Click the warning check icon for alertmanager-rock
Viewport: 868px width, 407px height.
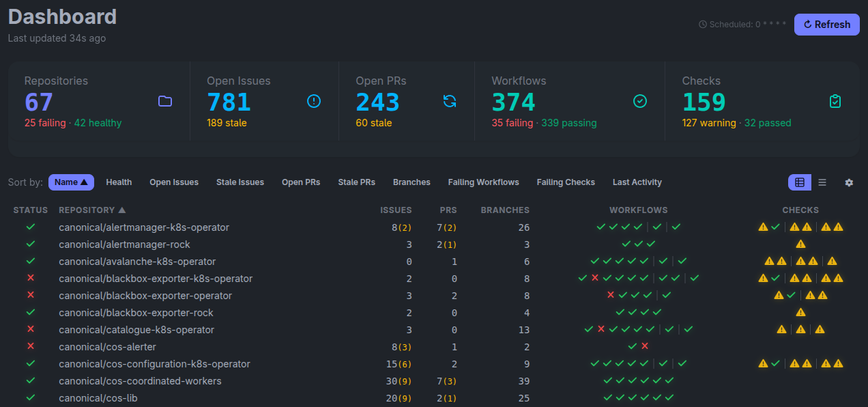[800, 244]
